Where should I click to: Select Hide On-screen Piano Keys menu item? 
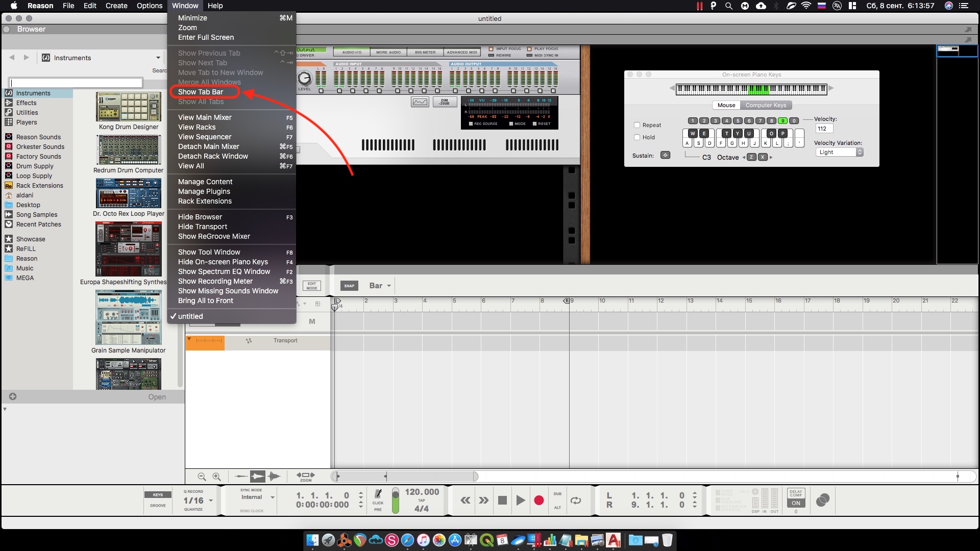coord(223,262)
